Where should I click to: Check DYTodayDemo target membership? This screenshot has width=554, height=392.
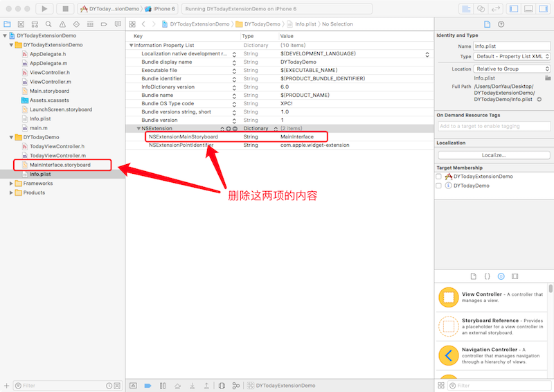[x=438, y=186]
